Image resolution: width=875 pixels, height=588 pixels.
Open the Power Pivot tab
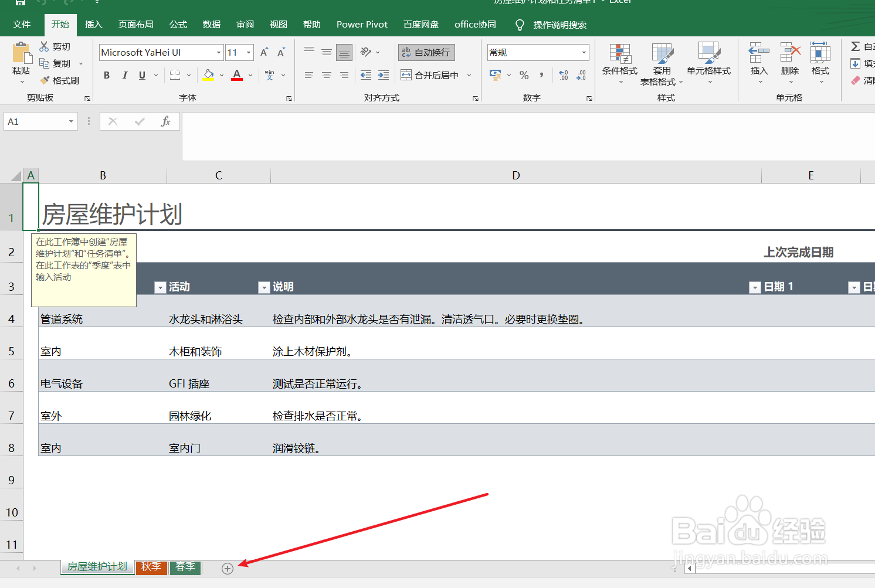pos(362,25)
